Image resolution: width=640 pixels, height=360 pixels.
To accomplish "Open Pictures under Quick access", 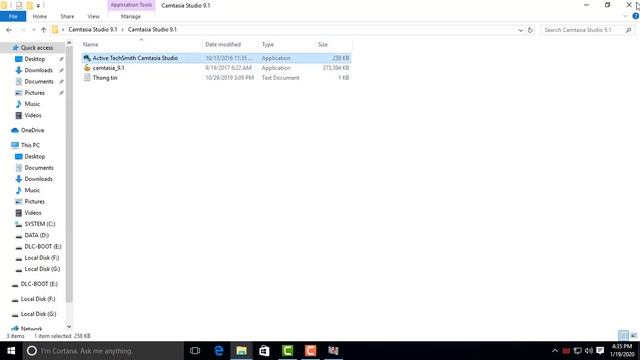I will pos(35,93).
